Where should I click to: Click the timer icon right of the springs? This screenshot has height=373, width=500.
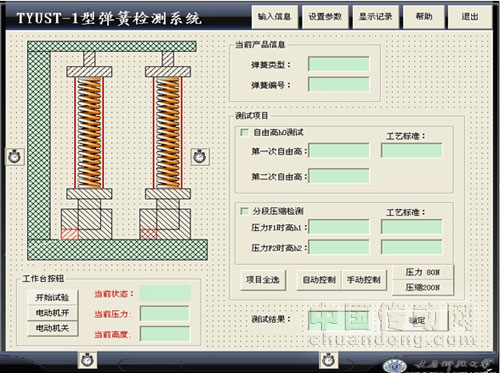pos(200,156)
